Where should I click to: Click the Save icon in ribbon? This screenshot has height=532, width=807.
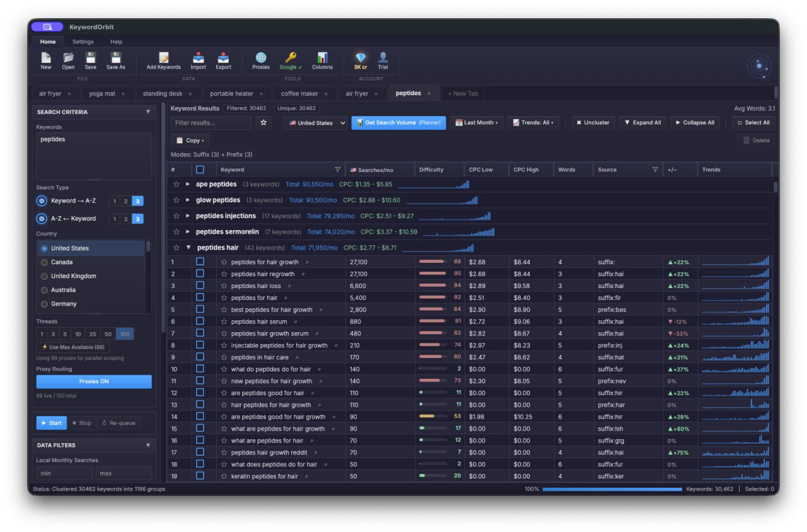(90, 57)
